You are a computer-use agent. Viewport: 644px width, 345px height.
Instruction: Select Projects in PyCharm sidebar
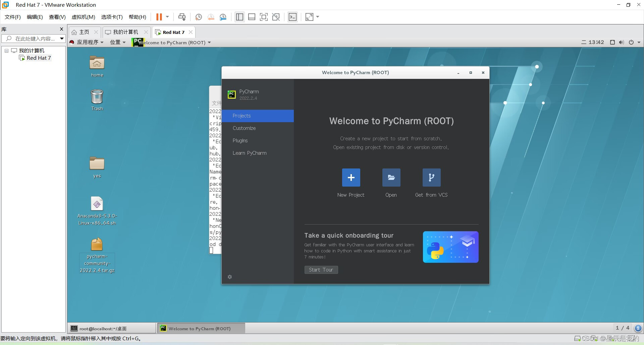click(x=258, y=116)
